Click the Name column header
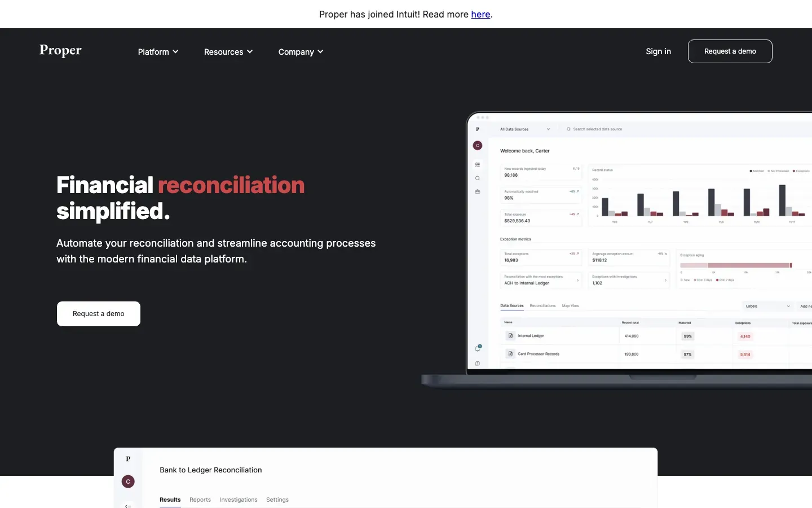 tap(508, 322)
